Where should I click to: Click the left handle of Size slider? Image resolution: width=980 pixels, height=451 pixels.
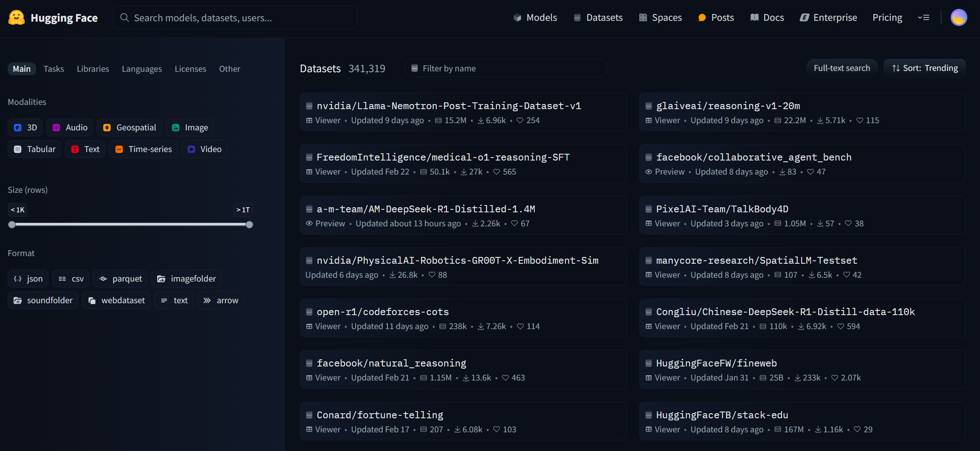pyautogui.click(x=12, y=225)
